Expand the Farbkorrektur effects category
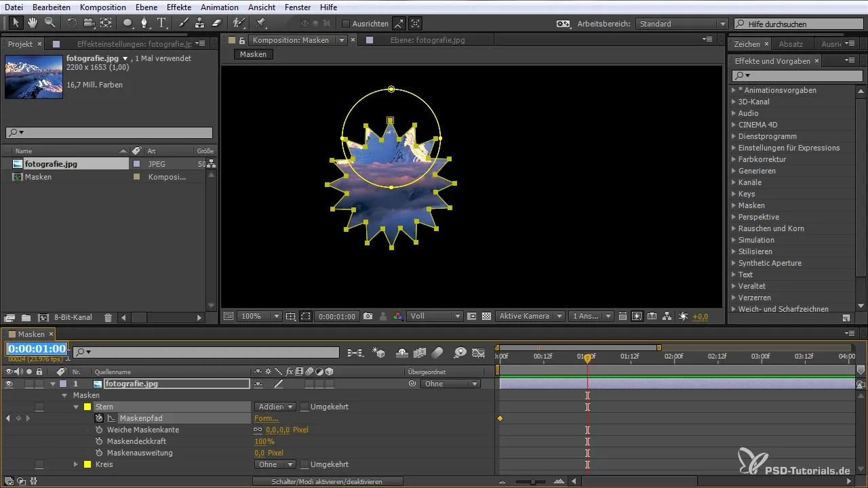This screenshot has width=868, height=488. (x=734, y=159)
